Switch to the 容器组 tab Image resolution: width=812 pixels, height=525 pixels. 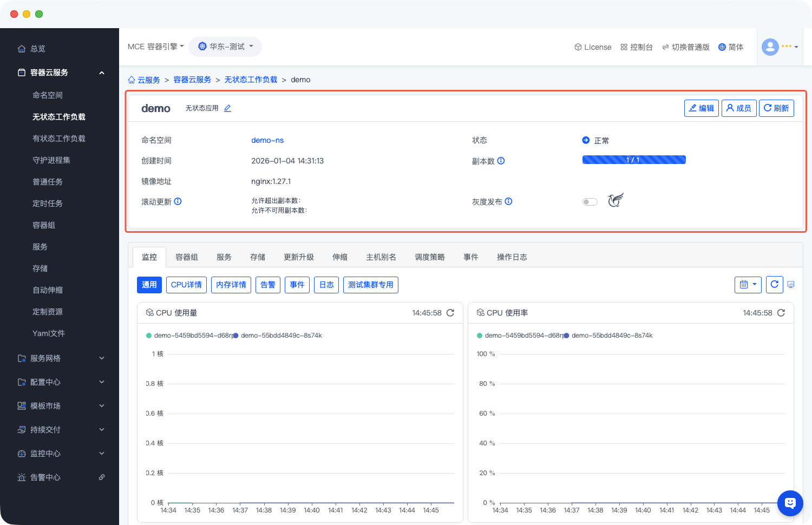[187, 257]
